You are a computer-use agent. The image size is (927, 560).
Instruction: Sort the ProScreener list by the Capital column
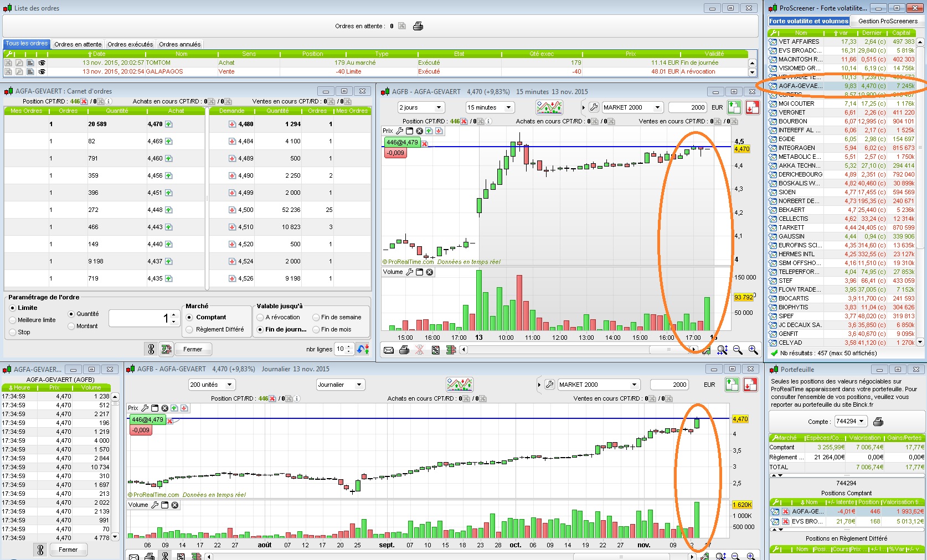901,33
